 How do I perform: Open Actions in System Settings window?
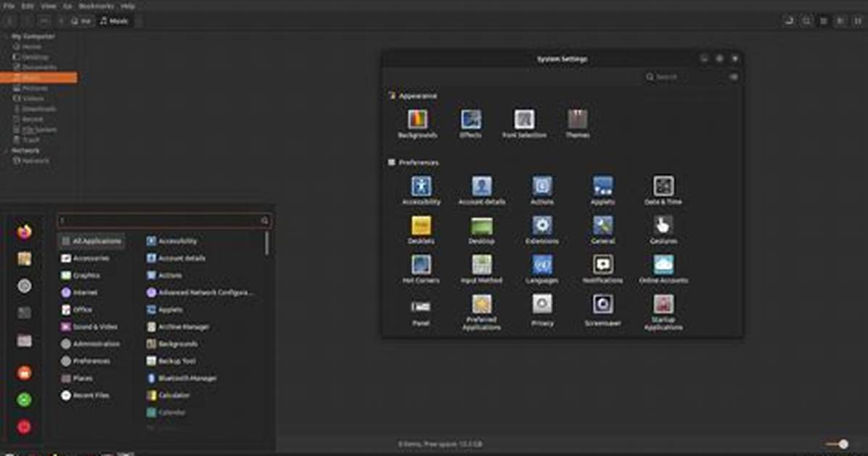[x=542, y=190]
